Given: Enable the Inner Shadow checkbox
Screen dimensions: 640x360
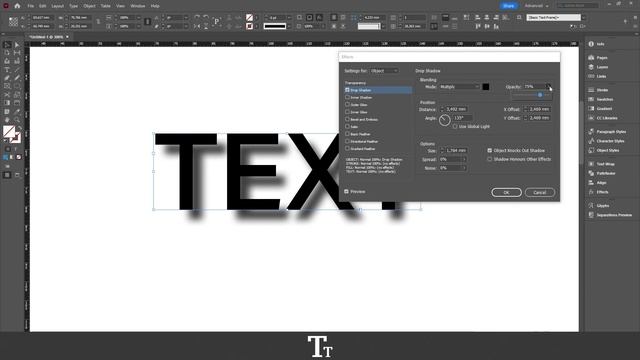Looking at the screenshot, I should point(347,97).
